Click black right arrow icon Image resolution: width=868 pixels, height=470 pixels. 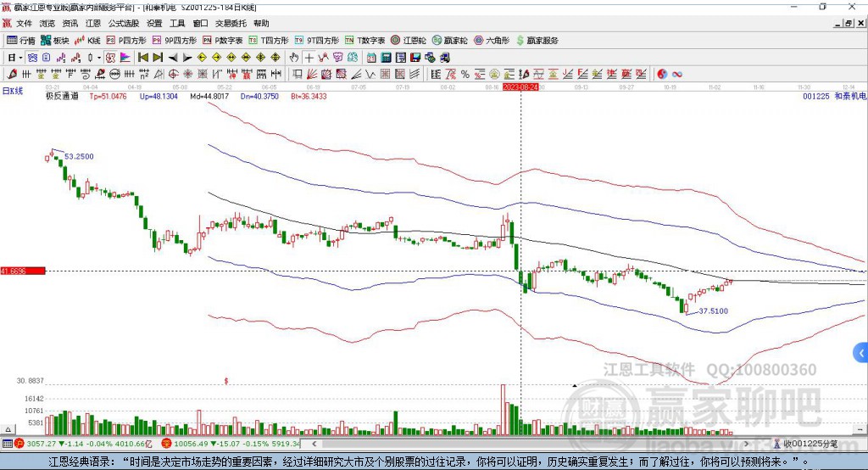[187, 58]
